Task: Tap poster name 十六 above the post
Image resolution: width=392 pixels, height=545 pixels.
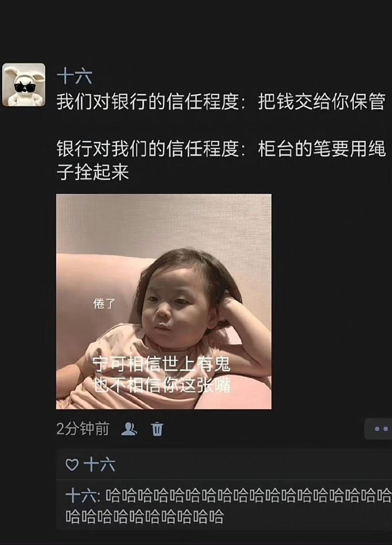Action: 74,77
